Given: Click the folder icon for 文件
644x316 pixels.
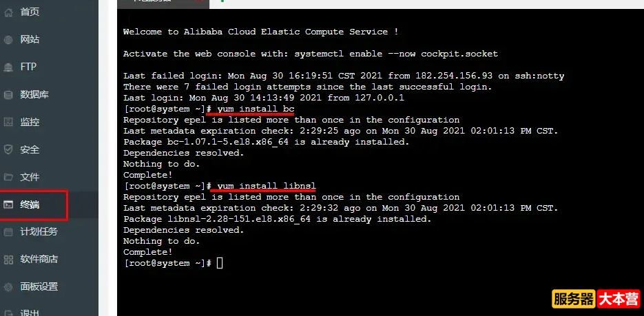Looking at the screenshot, I should click(x=8, y=177).
